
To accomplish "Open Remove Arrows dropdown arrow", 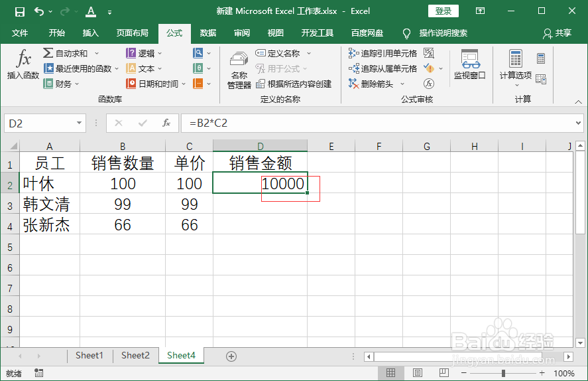I will (402, 84).
